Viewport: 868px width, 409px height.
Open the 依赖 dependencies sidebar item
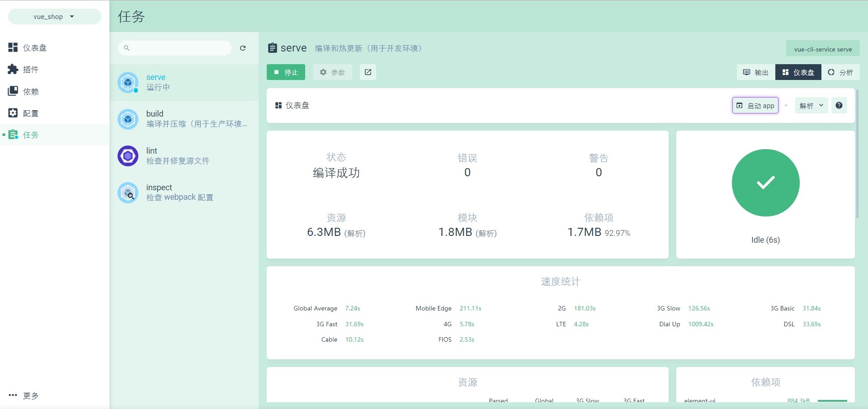click(x=30, y=91)
